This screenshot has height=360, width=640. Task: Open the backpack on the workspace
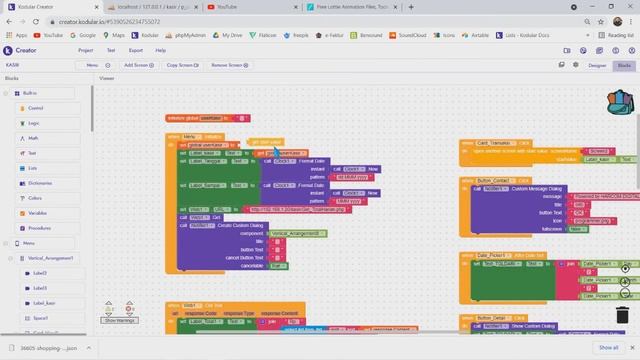coord(620,102)
